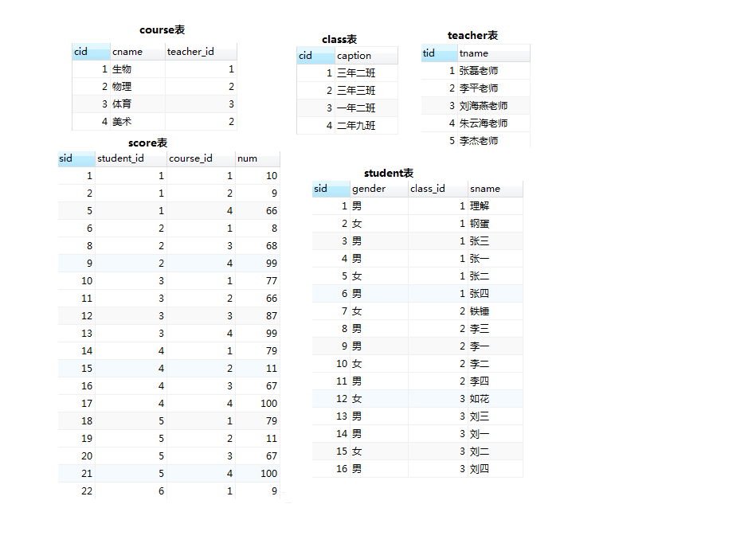
Task: Click teacher name 刘海燕老师
Action: pyautogui.click(x=494, y=106)
